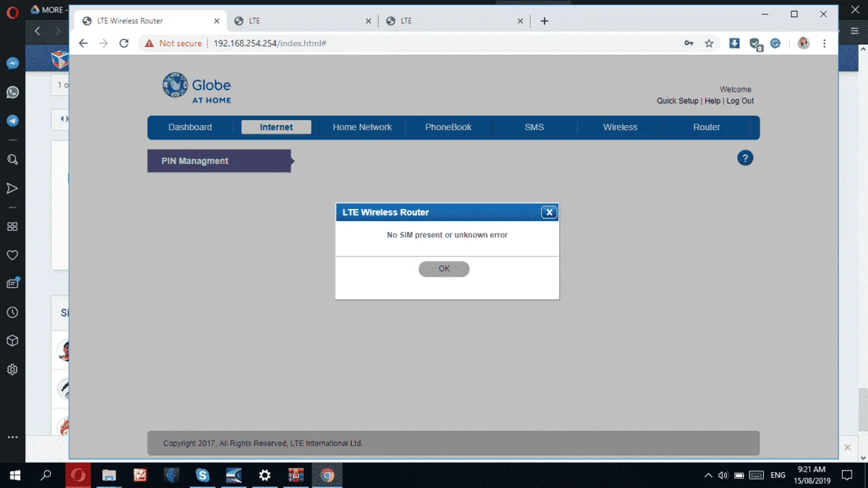Close the LTE Wireless Router browser tab
This screenshot has height=488, width=868.
point(216,21)
